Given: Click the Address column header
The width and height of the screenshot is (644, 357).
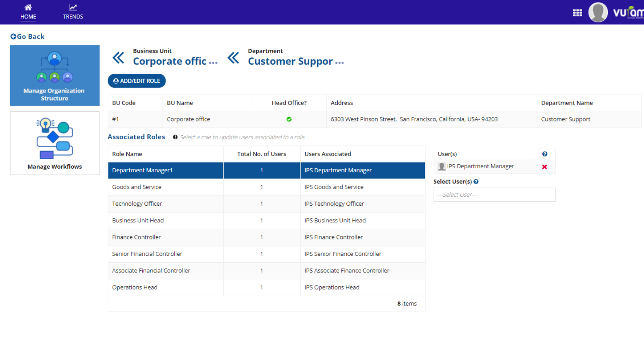Looking at the screenshot, I should (x=341, y=103).
